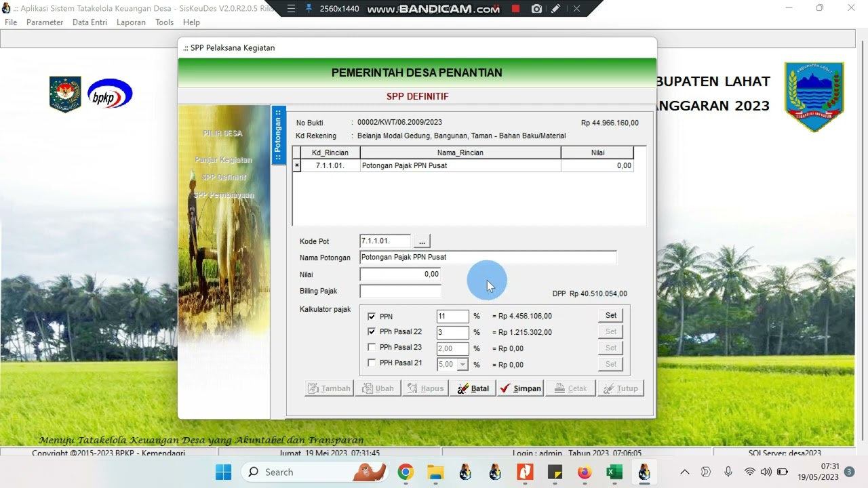Open SPP Pembiayaan in the sidebar
The width and height of the screenshot is (868, 488).
(223, 195)
